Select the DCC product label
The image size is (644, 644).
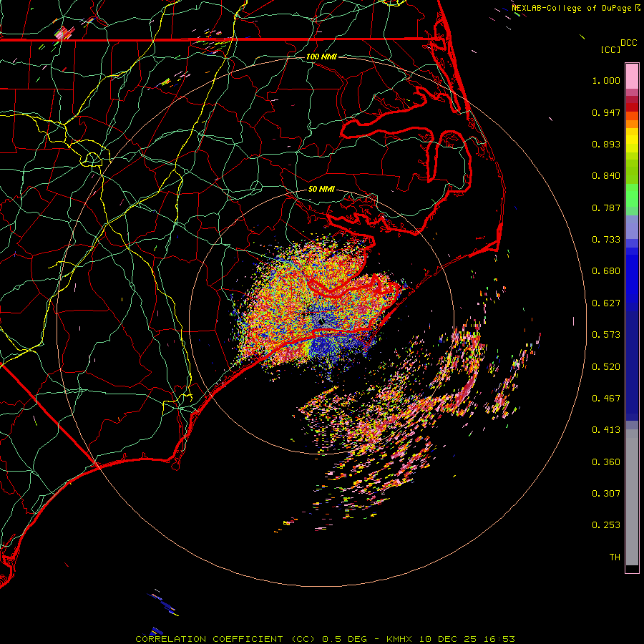point(629,43)
